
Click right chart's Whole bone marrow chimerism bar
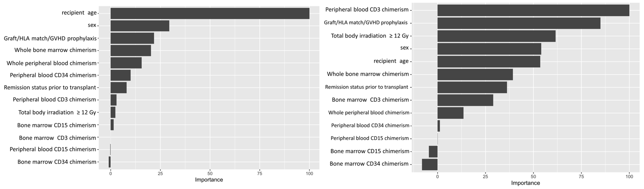(475, 74)
